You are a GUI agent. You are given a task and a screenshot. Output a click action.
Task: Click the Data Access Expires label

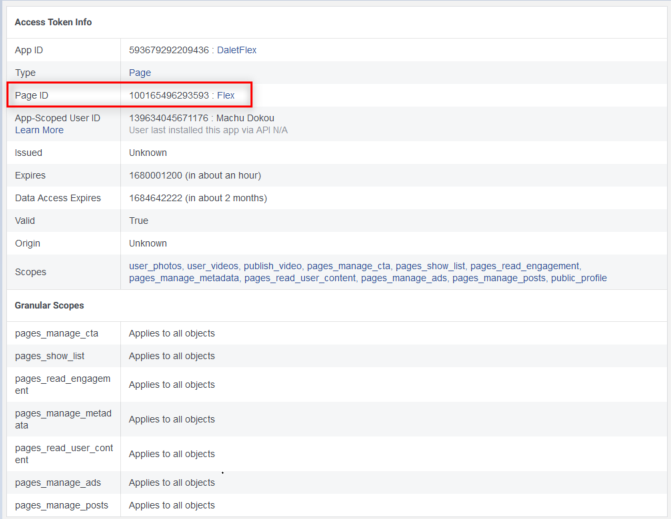tap(58, 198)
